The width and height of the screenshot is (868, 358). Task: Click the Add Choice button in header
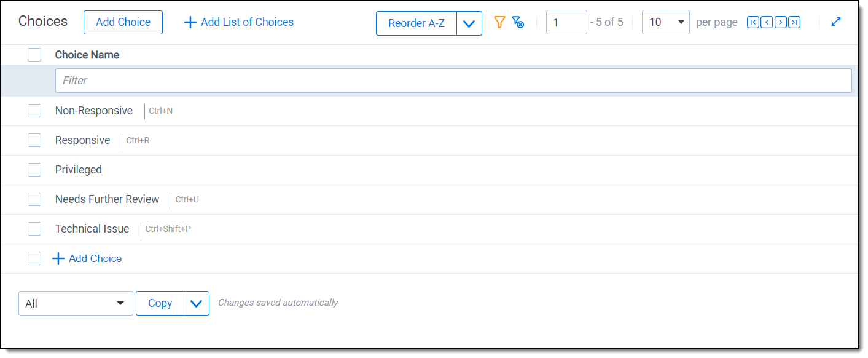pos(123,22)
